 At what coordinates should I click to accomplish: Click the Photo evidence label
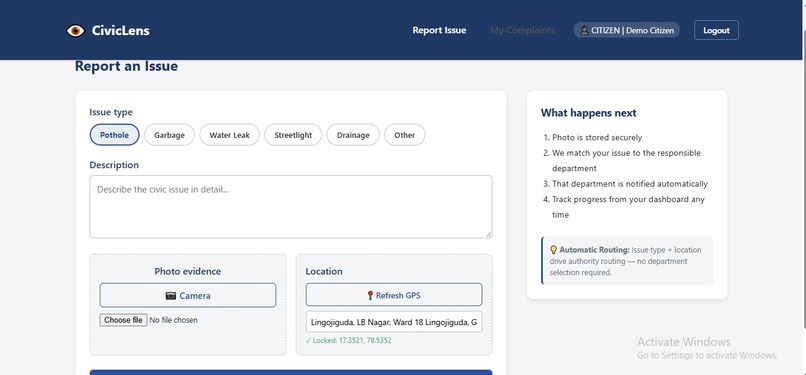pos(188,271)
